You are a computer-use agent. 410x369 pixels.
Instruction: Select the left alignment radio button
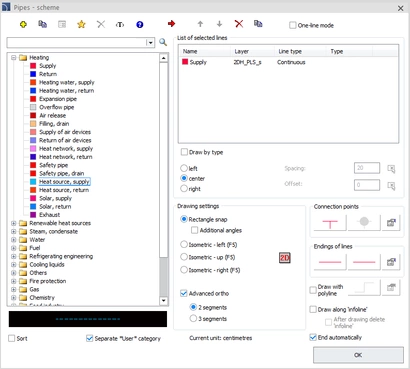(x=184, y=168)
